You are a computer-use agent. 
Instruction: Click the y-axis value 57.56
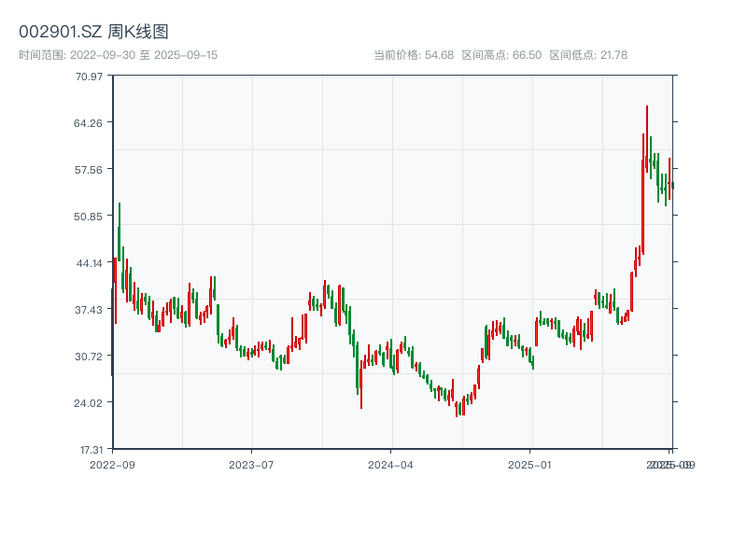tap(89, 170)
